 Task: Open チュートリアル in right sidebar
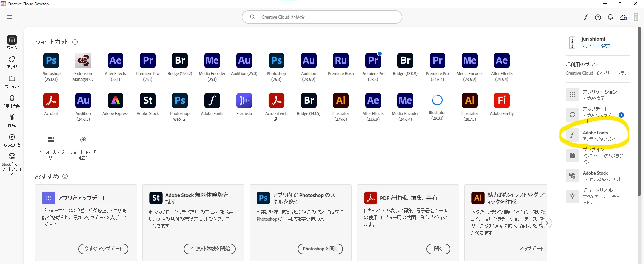click(597, 196)
